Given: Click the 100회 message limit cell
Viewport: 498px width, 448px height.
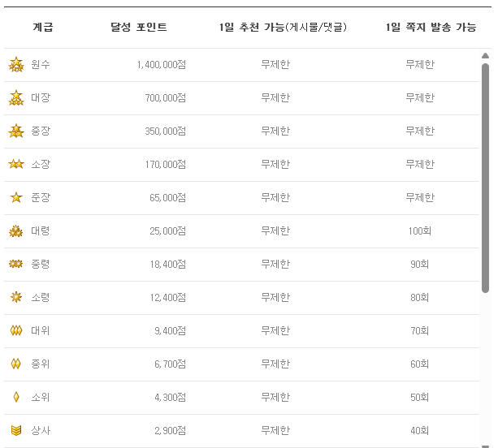Looking at the screenshot, I should click(x=419, y=231).
